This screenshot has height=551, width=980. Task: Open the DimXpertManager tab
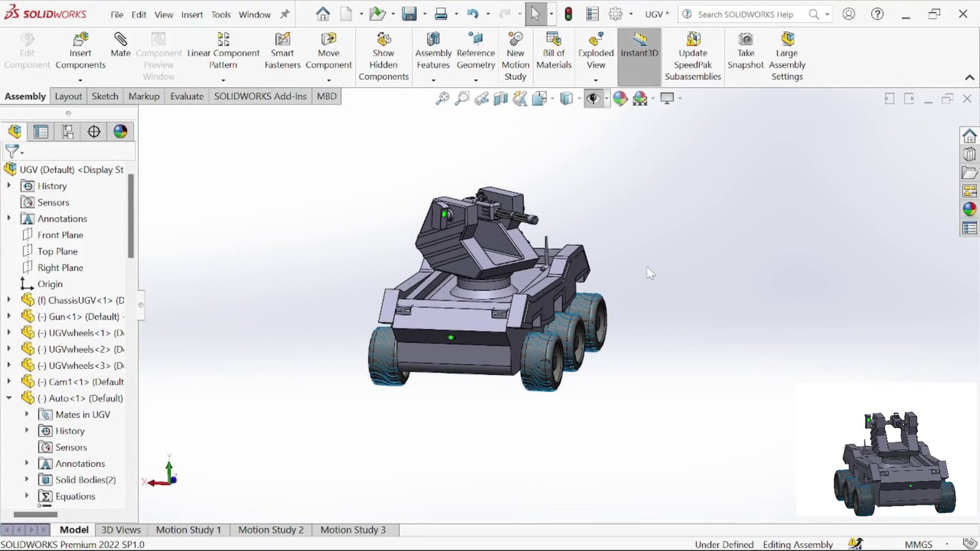coord(94,131)
